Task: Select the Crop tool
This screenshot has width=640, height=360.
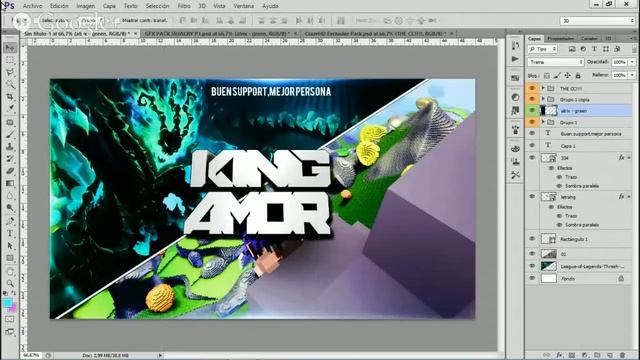Action: click(x=10, y=97)
